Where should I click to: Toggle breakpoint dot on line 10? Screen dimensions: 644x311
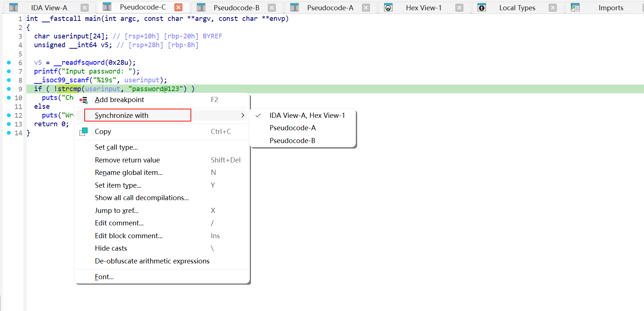[x=9, y=98]
